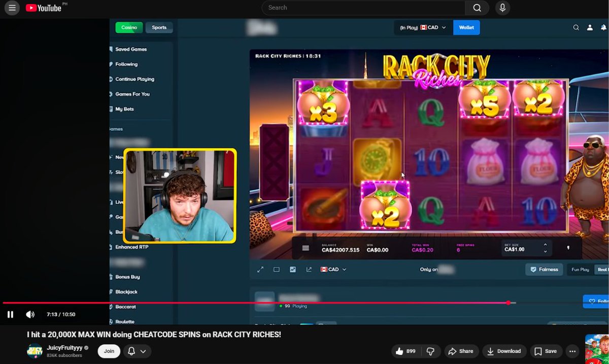609x364 pixels.
Task: Switch to the Sports tab
Action: pyautogui.click(x=159, y=27)
